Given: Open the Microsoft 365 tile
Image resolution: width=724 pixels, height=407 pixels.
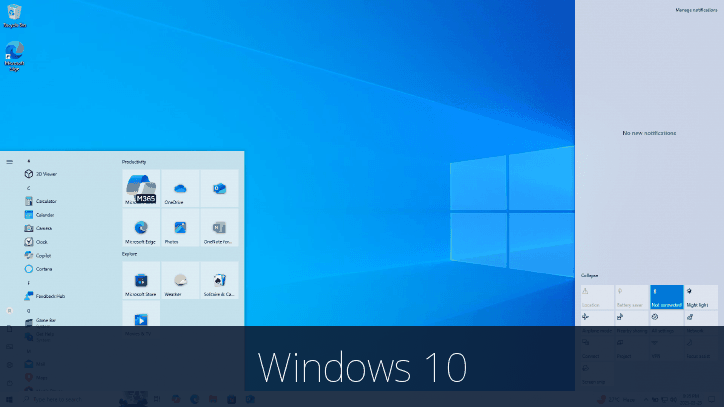Looking at the screenshot, I should [x=141, y=188].
